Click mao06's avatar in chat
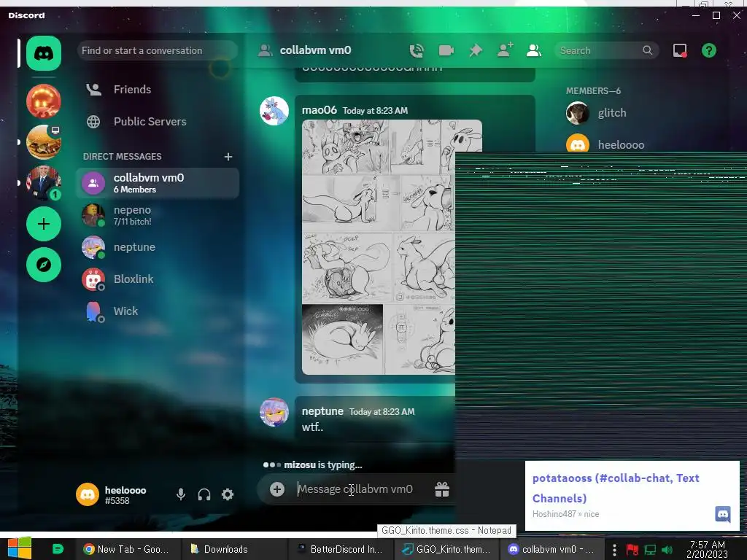The width and height of the screenshot is (747, 560). (274, 111)
